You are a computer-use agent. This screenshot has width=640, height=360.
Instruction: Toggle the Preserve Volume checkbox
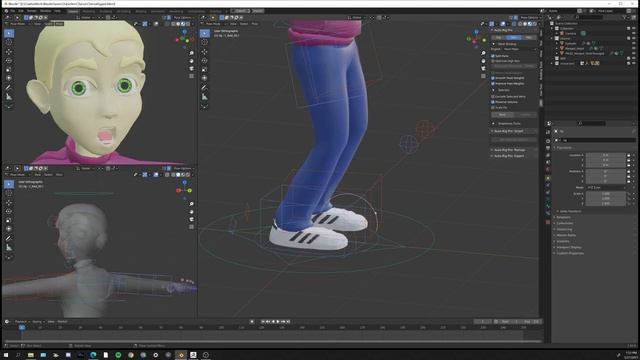[493, 102]
